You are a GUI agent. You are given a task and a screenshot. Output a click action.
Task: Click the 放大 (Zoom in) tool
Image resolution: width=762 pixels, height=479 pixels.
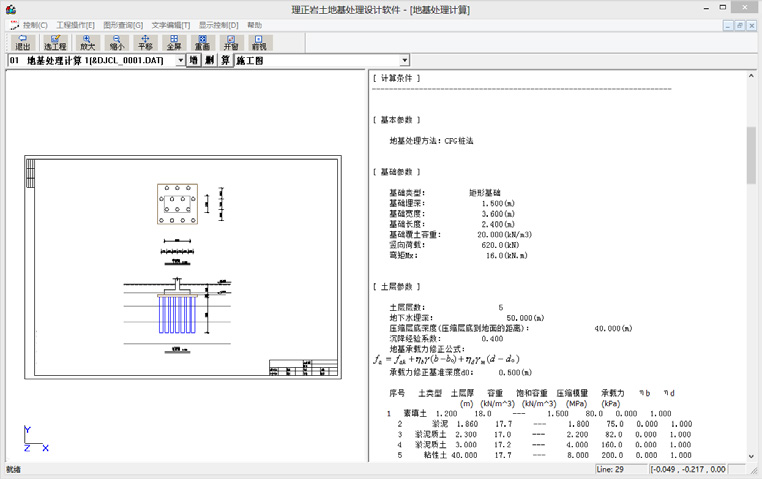tap(88, 43)
